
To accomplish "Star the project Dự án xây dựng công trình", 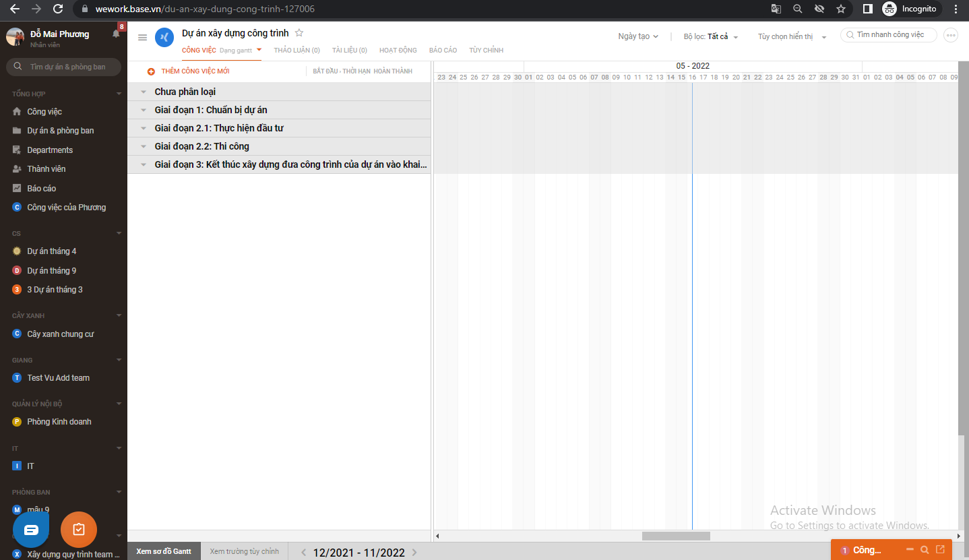I will [299, 33].
